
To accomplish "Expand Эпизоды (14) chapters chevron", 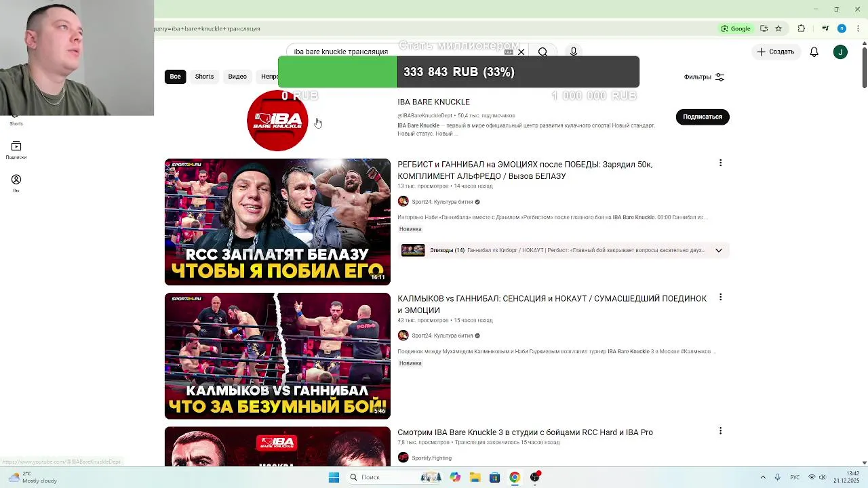I will click(x=718, y=250).
